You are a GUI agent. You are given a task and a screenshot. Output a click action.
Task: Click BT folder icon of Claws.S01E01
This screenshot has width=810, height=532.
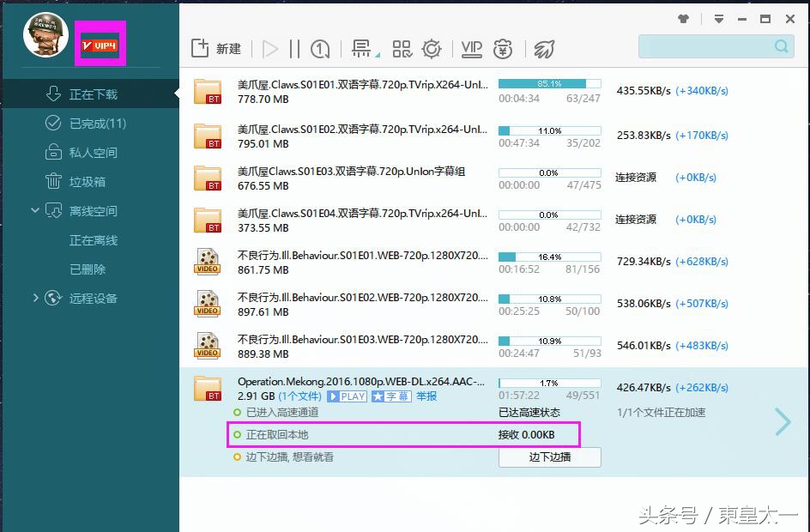208,92
